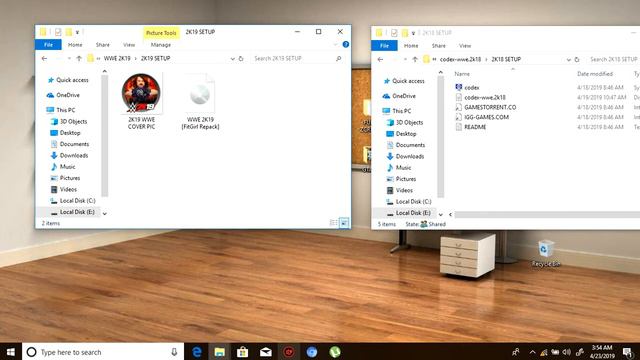The width and height of the screenshot is (640, 360).
Task: Switch to the View tab in the 2K19 SETUP window
Action: tap(129, 45)
